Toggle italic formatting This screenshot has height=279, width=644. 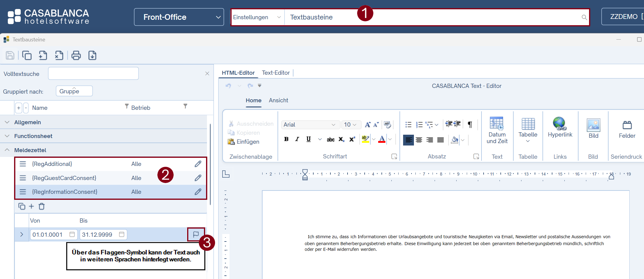(297, 139)
